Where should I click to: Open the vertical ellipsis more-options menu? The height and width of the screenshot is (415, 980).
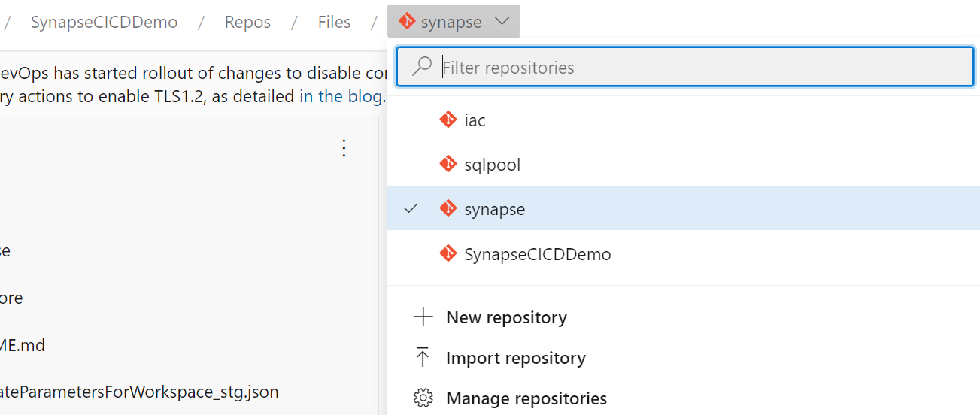344,148
